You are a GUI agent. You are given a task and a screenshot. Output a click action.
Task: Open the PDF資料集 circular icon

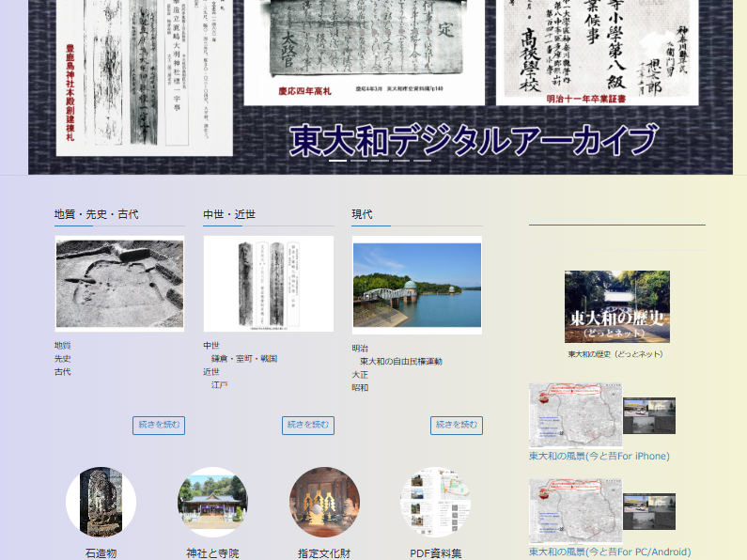435,503
